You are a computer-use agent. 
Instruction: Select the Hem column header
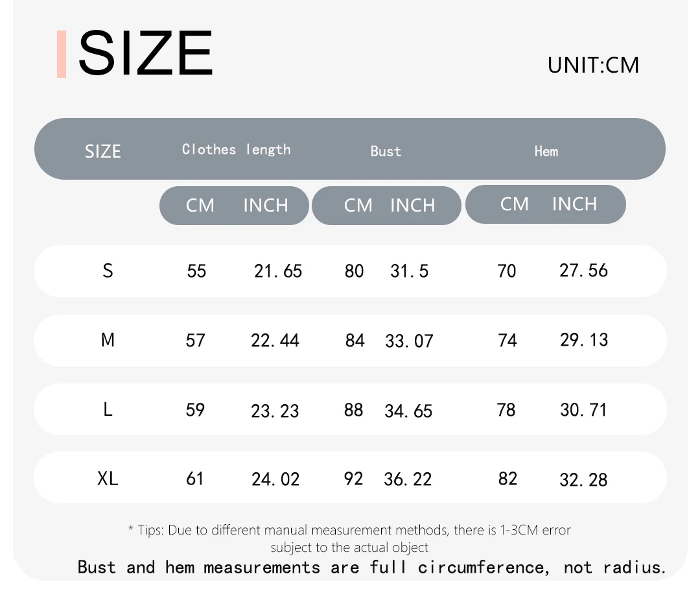point(546,151)
